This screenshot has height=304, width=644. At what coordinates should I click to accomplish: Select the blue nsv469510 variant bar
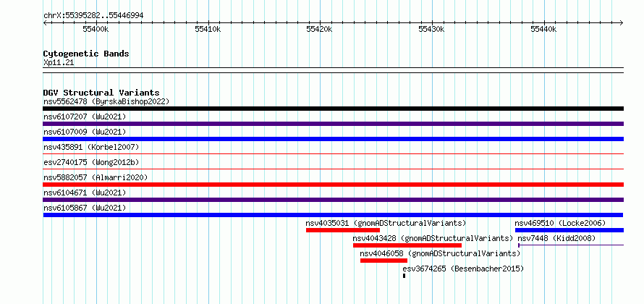569,230
